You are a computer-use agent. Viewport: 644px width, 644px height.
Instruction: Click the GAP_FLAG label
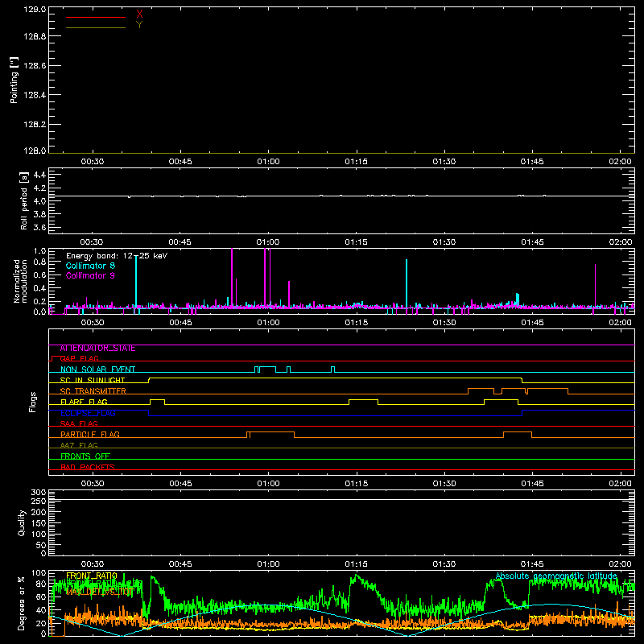click(79, 359)
